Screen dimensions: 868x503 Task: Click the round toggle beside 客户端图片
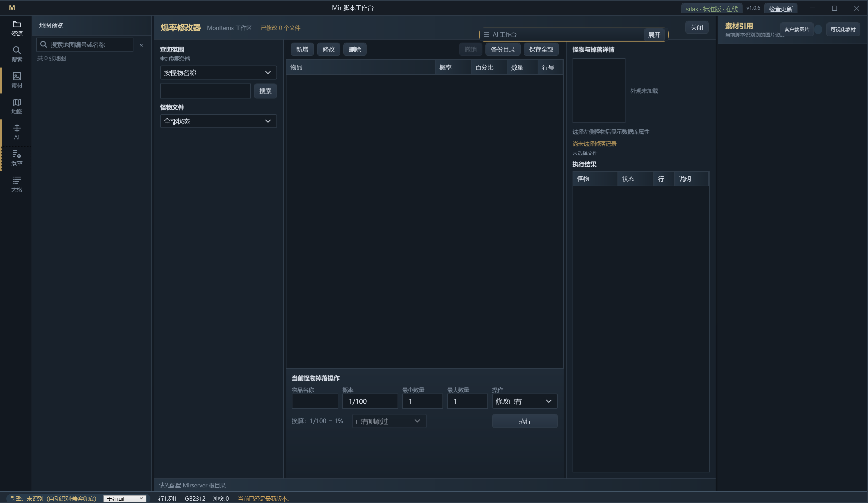point(819,29)
